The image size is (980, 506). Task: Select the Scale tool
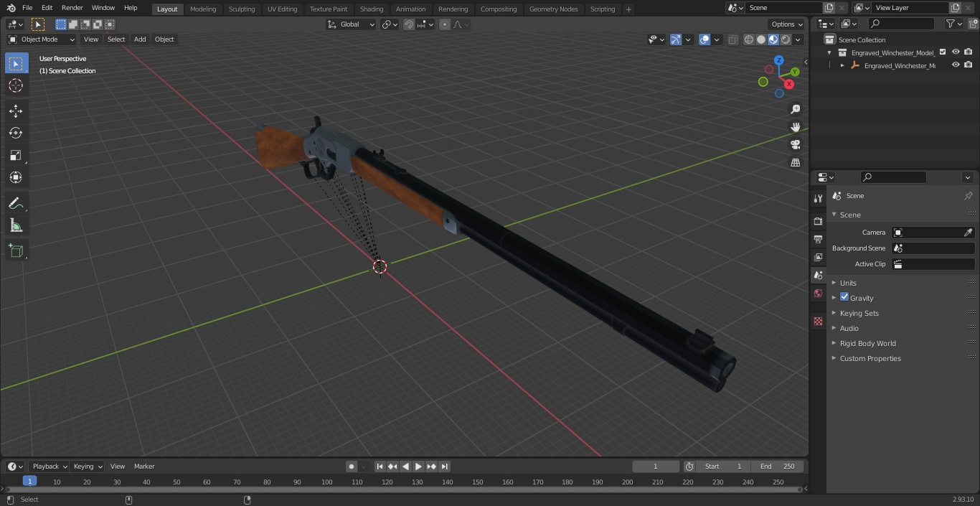(x=16, y=155)
